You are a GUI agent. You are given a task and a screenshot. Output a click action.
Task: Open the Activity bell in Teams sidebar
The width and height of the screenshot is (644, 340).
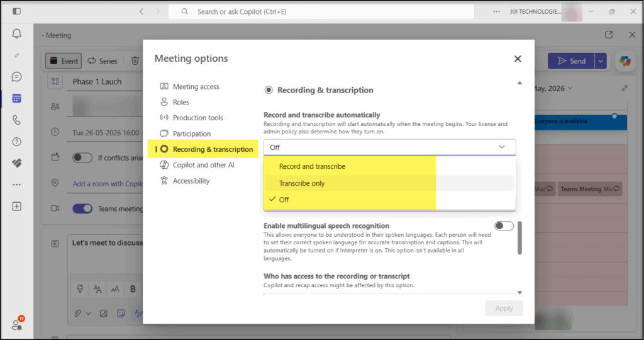[16, 33]
